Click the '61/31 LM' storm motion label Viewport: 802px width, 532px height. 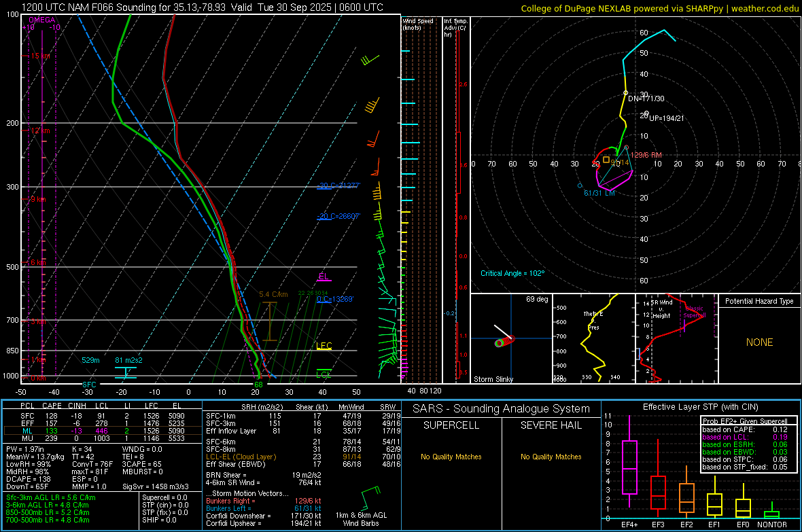599,193
